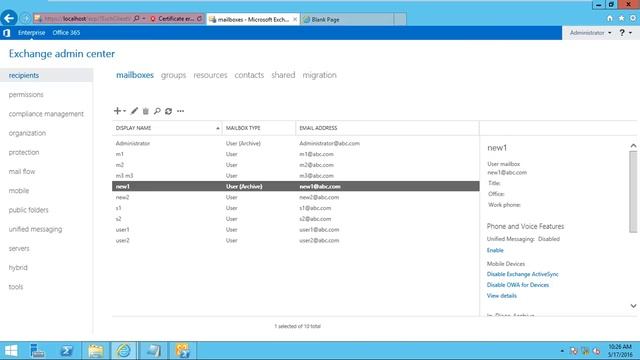Open protection in the left navigation
The image size is (640, 360).
pos(24,152)
